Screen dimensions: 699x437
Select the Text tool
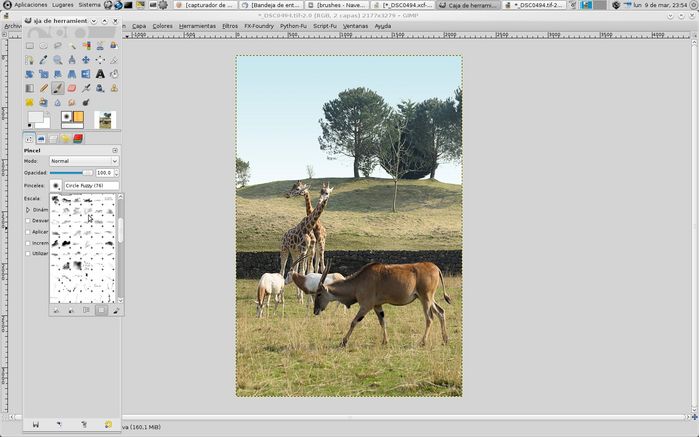click(x=100, y=74)
